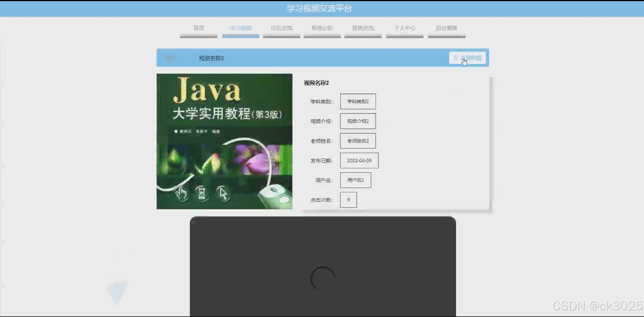Open the 后台管理 admin backend link
The image size is (644, 317).
(x=446, y=28)
